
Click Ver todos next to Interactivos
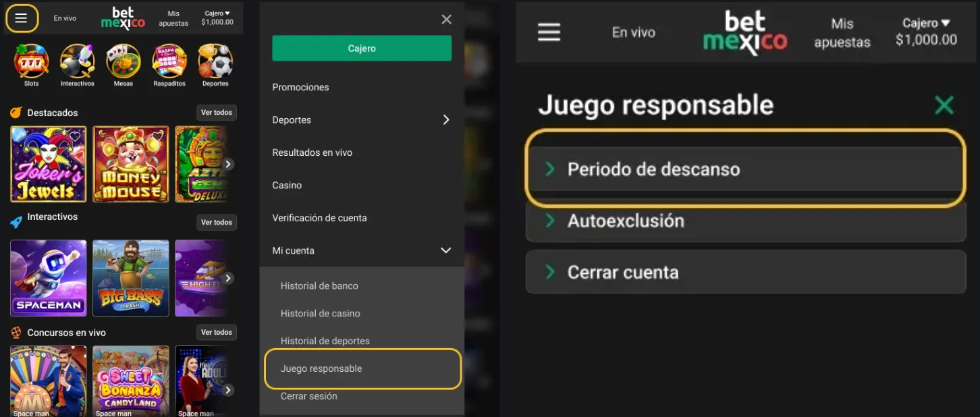[217, 222]
